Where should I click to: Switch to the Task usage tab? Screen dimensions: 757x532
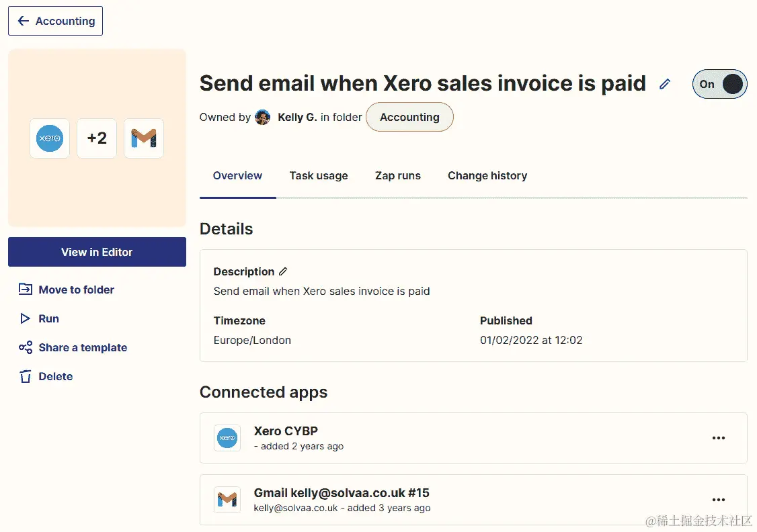(x=319, y=175)
